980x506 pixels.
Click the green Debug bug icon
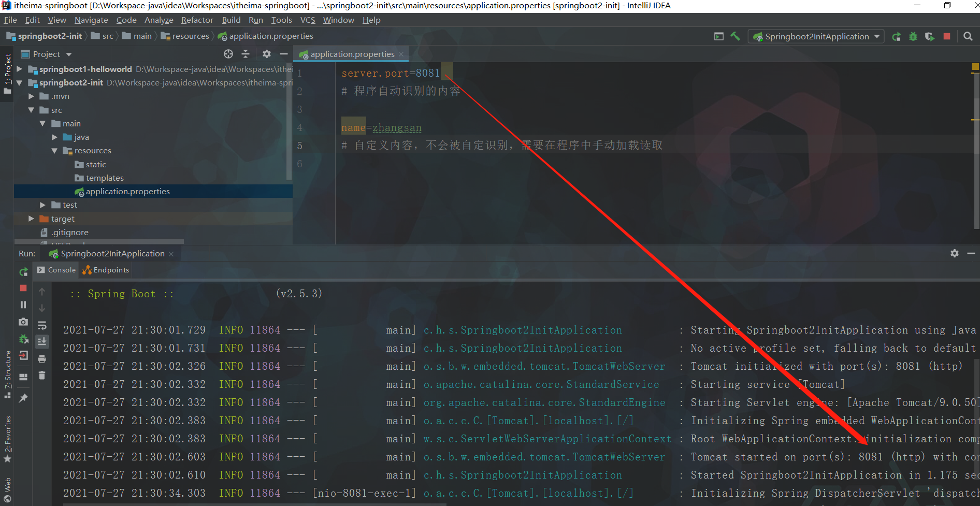[913, 36]
